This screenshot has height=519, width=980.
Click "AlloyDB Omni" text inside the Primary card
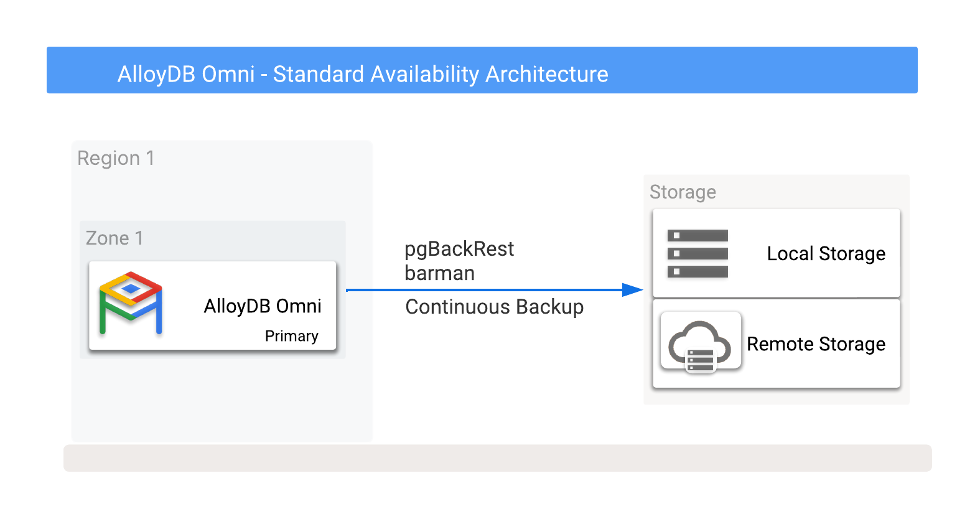(263, 306)
